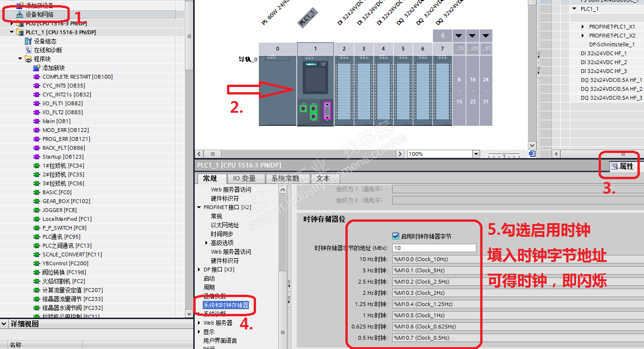Screen dimensions: 644x349
Task: Expand the 显示 section
Action: (199, 332)
